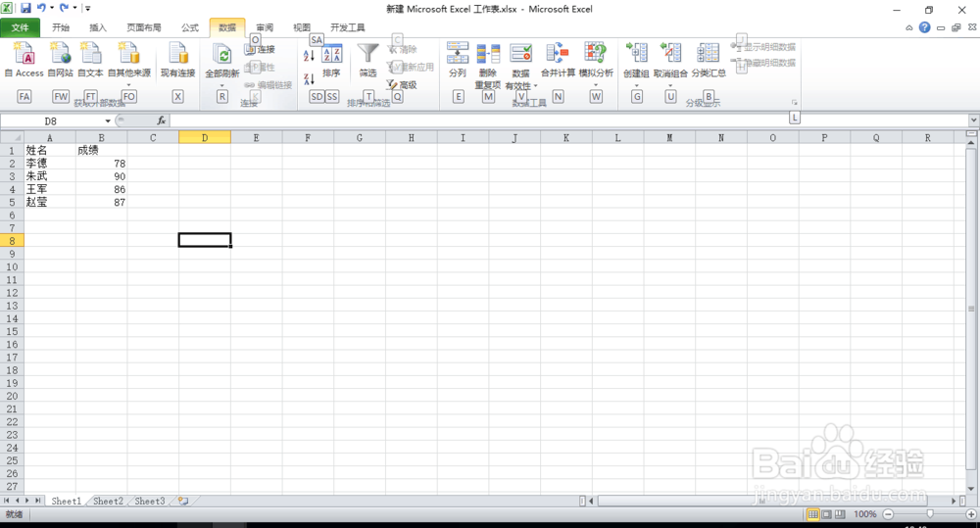Import data from text file (自文本)

pos(90,60)
